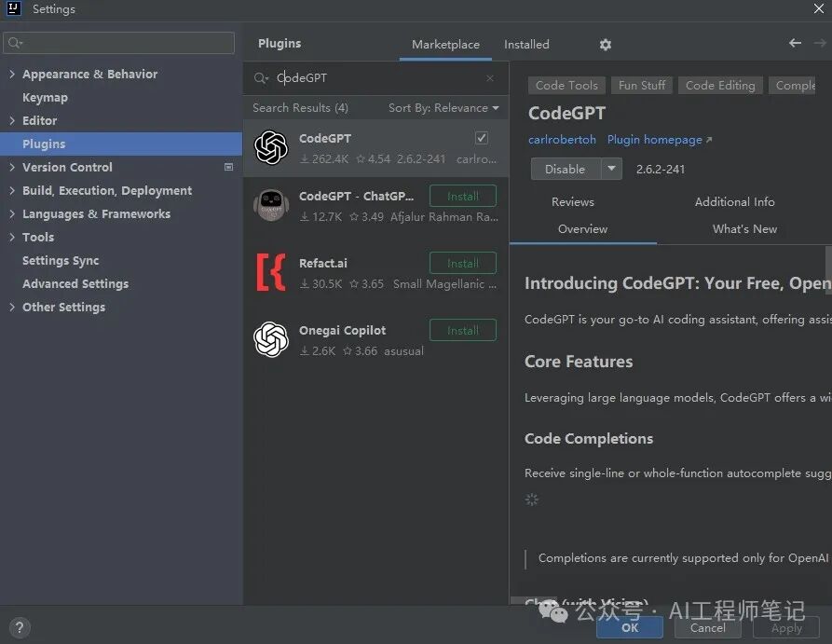Focus the settings search field
This screenshot has height=644, width=832.
[x=119, y=43]
